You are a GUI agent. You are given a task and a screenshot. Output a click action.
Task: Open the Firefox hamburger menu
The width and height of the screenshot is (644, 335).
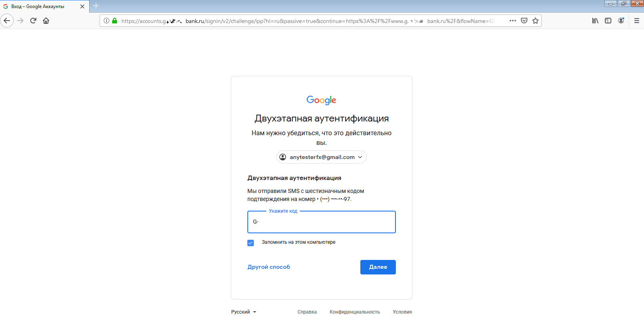pos(637,21)
